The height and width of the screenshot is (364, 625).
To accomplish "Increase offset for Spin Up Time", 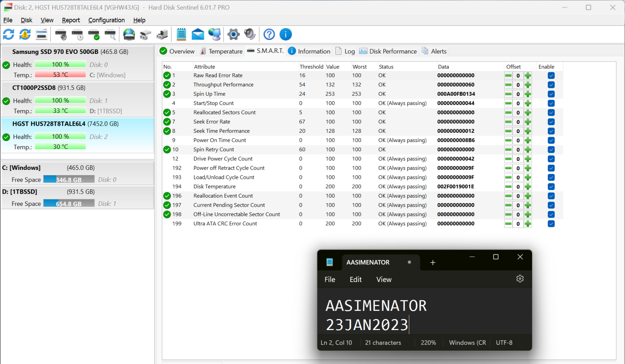I will (x=528, y=94).
